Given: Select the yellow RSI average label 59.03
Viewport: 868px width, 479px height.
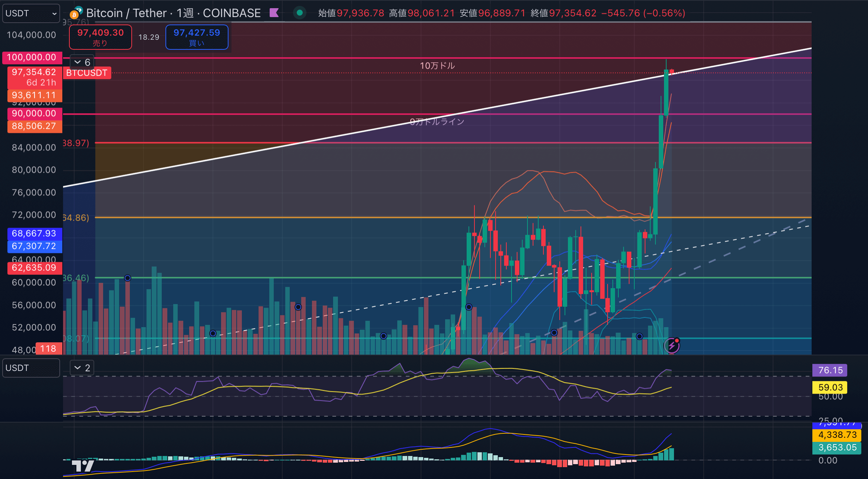Looking at the screenshot, I should pyautogui.click(x=830, y=387).
